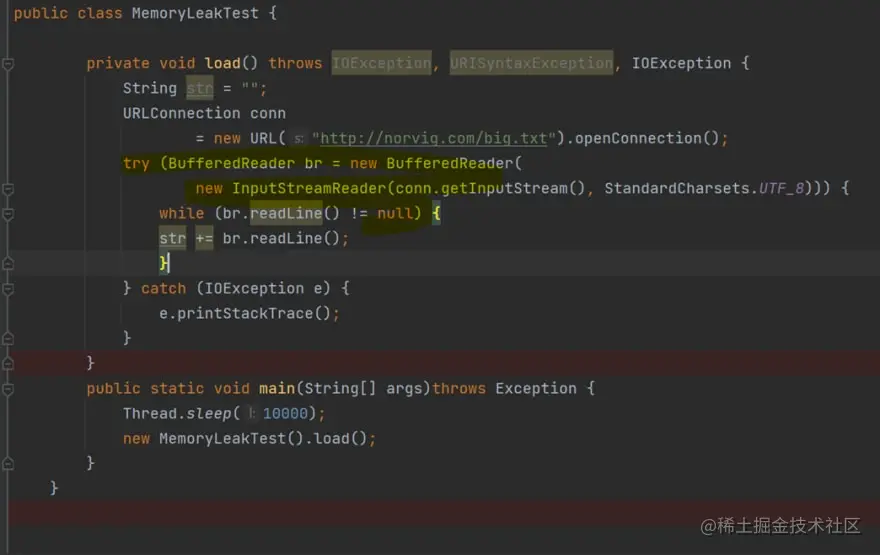Click the URLConnection type name
Screen dimensions: 880x555
181,113
